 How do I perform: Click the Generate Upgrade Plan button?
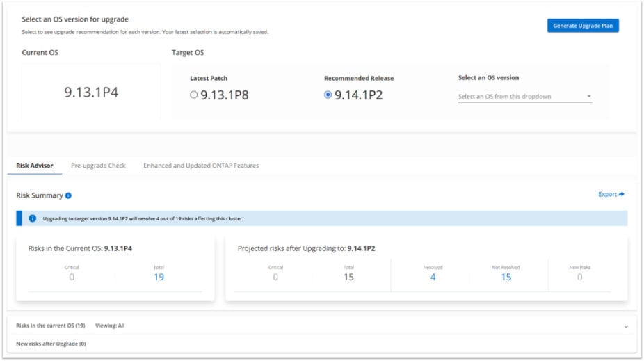[x=582, y=26]
